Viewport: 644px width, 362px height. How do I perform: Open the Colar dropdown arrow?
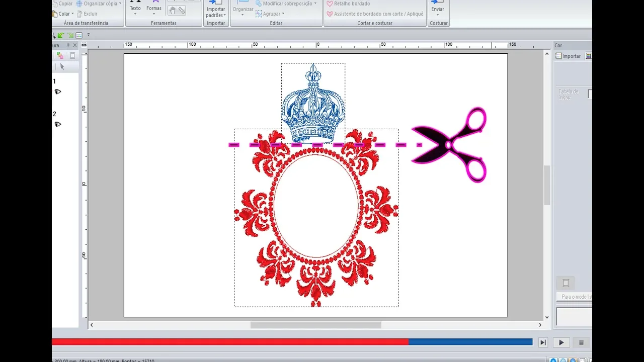[72, 14]
